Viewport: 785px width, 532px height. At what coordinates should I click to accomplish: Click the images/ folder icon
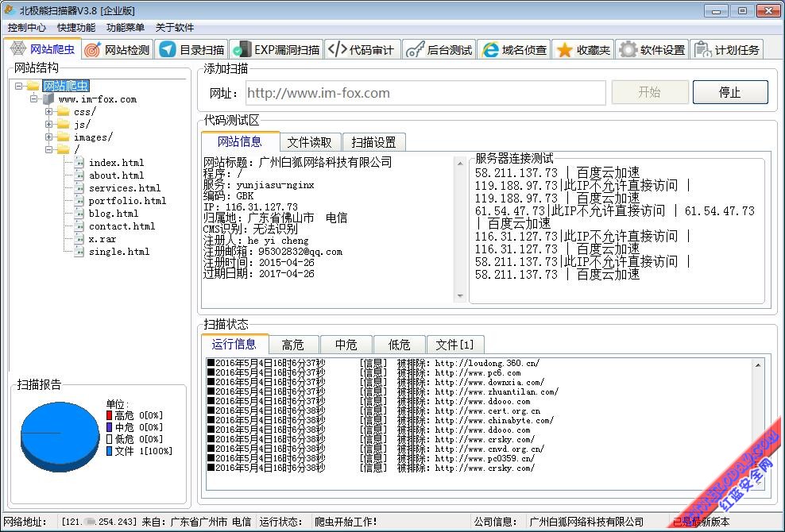click(63, 137)
